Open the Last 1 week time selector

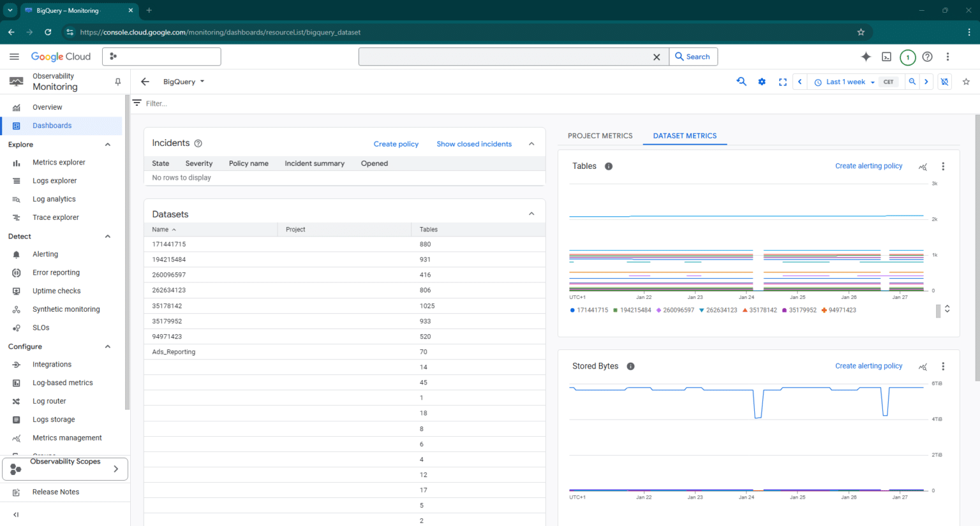[x=843, y=82]
